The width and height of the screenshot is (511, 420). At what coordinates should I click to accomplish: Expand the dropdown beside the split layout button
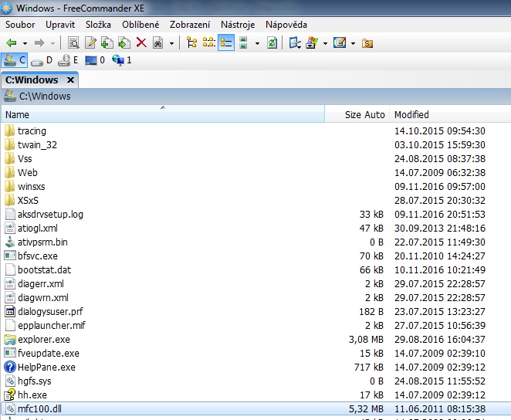point(257,43)
